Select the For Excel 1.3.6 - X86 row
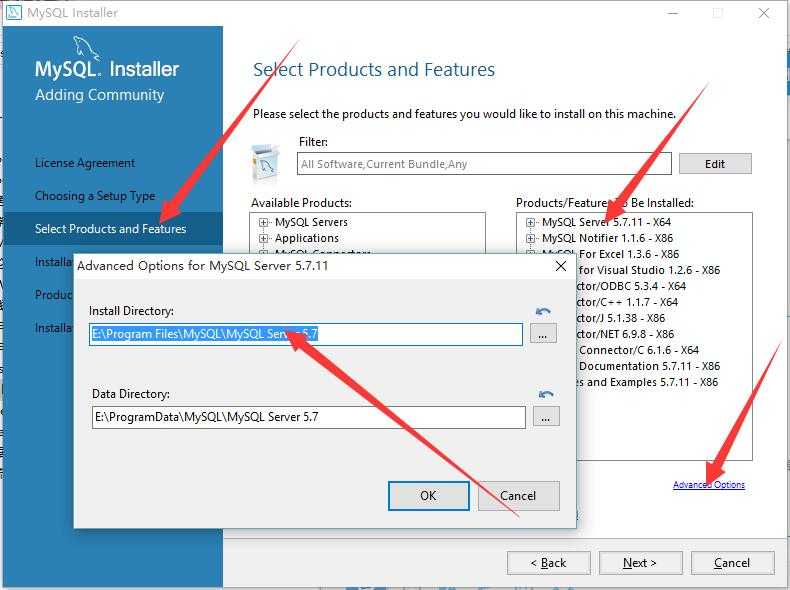Screen dimensions: 790x590 point(629,254)
